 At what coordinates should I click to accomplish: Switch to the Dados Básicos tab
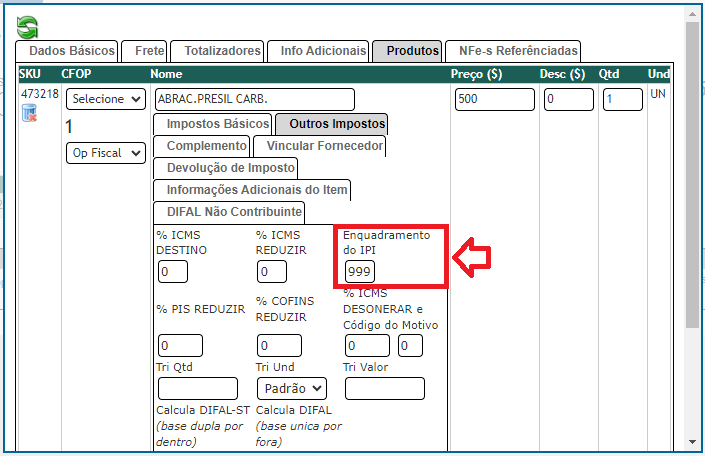point(67,51)
